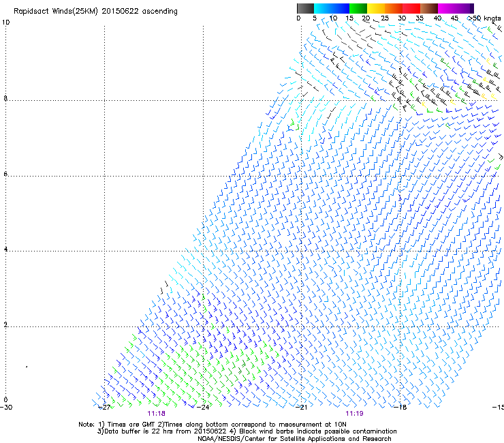This screenshot has height=443, width=504.
Task: Click the '35' label under the color bar
Action: click(420, 18)
